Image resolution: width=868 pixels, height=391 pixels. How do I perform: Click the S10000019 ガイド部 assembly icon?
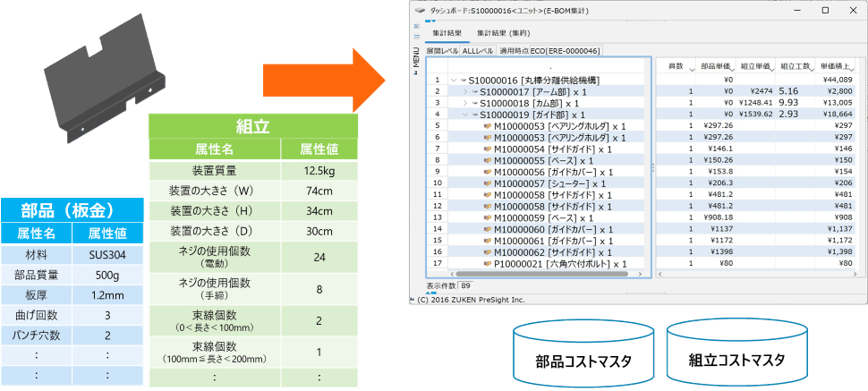474,115
